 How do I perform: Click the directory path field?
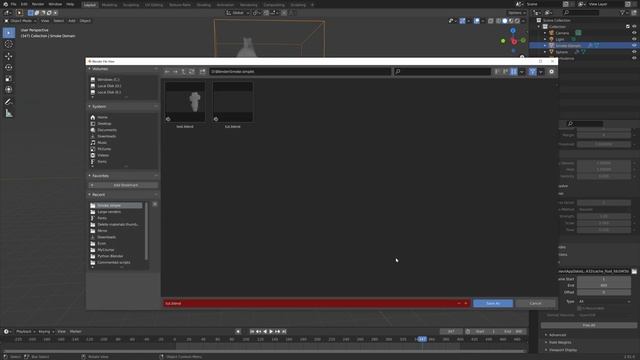pos(300,71)
